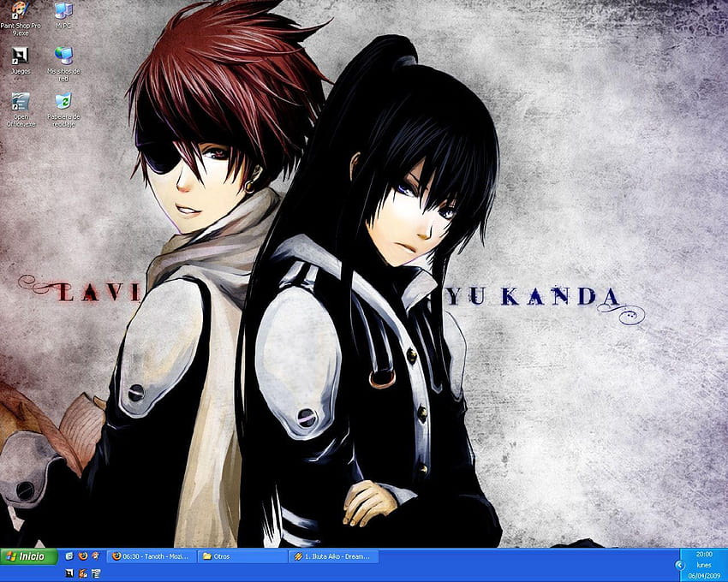Open Mis sitios de red icon
The width and height of the screenshot is (728, 582).
tap(63, 64)
